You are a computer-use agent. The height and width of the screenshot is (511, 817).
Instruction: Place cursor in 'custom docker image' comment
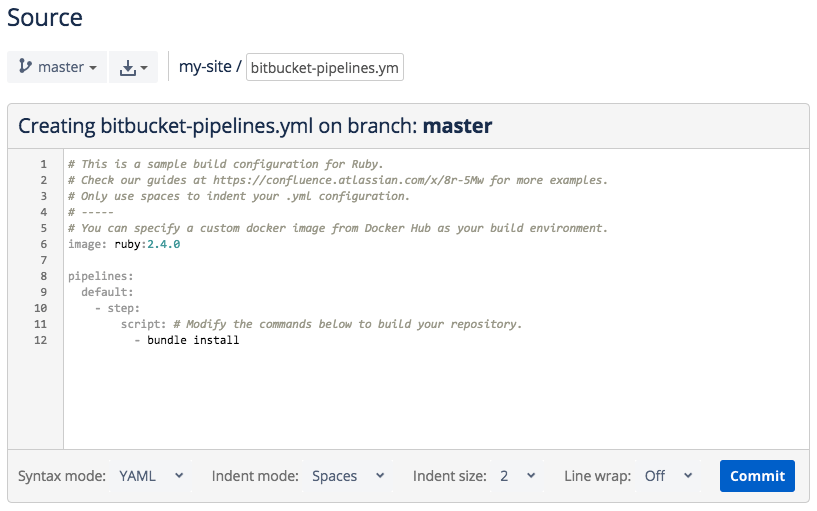click(338, 228)
